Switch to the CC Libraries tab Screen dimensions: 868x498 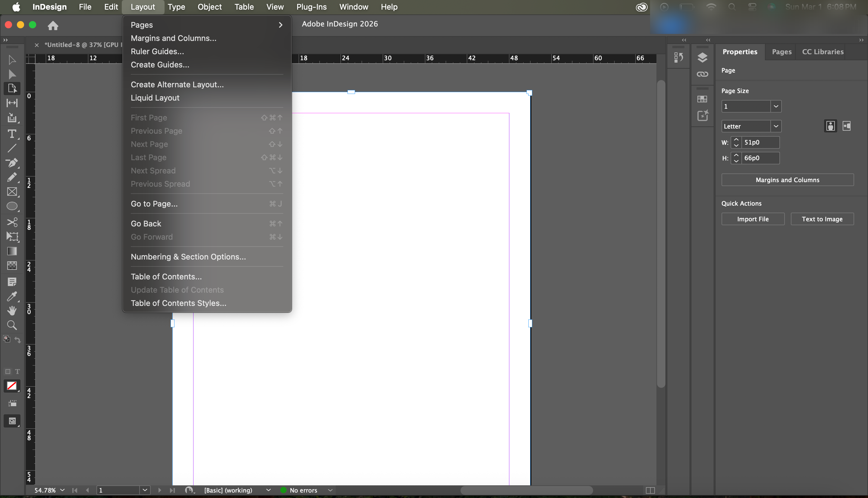pyautogui.click(x=822, y=52)
